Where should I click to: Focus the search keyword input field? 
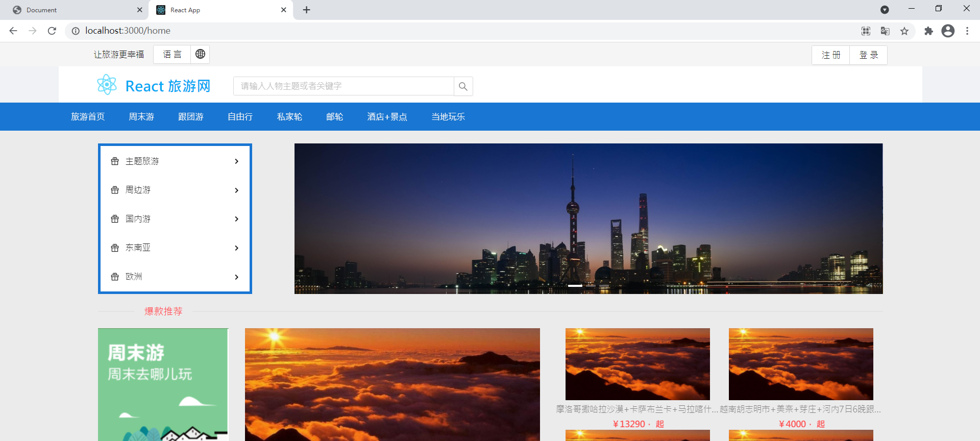click(344, 86)
